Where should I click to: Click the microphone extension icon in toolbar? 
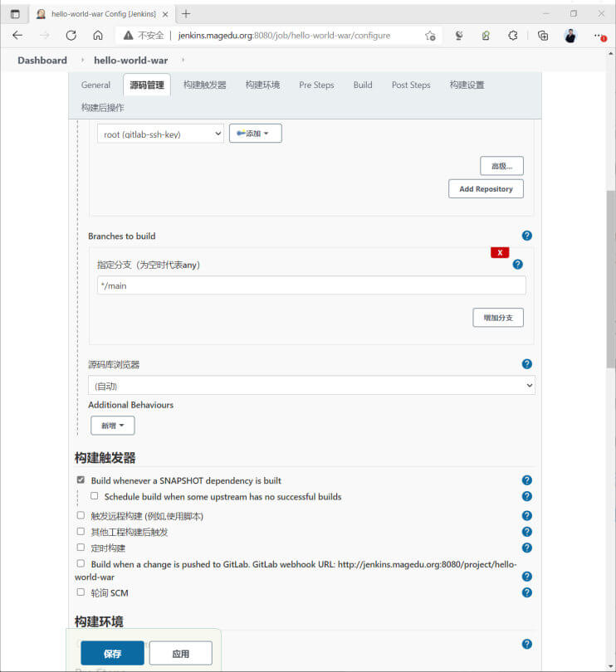[x=458, y=36]
